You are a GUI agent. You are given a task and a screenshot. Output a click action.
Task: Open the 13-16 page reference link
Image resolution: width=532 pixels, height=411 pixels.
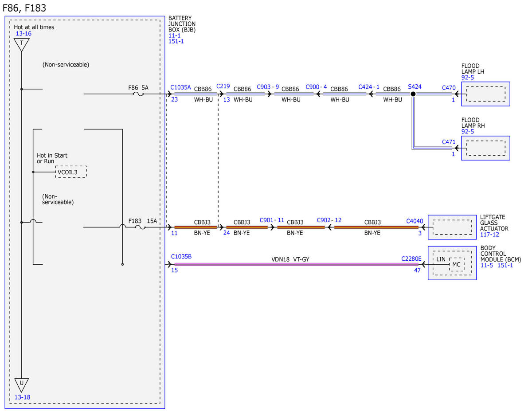tap(23, 34)
